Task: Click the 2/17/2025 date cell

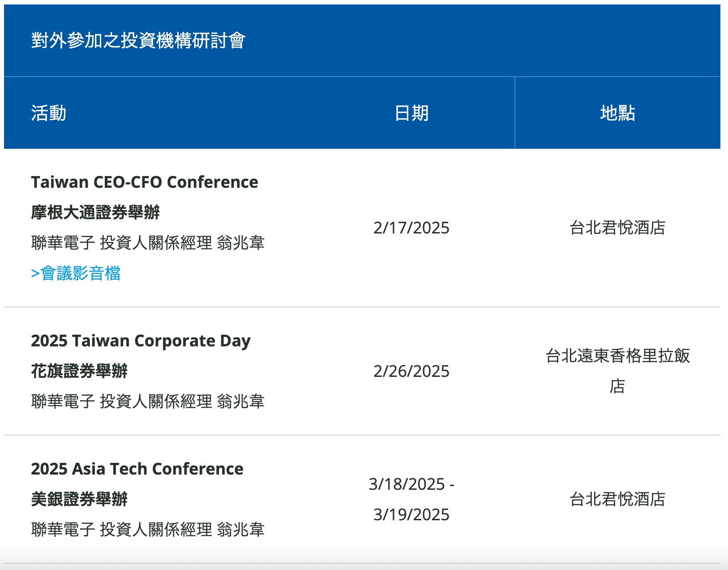Action: pyautogui.click(x=411, y=228)
